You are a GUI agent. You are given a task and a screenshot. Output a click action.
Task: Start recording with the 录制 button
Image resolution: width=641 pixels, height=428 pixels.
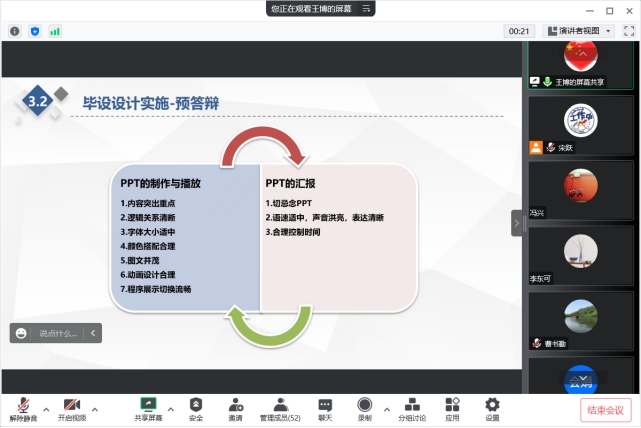click(x=365, y=405)
